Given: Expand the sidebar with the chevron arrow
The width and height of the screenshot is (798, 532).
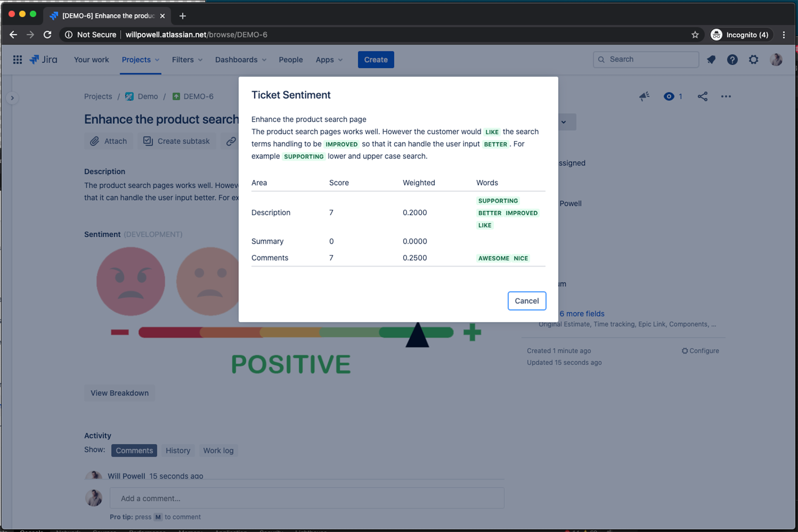Looking at the screenshot, I should [12, 98].
